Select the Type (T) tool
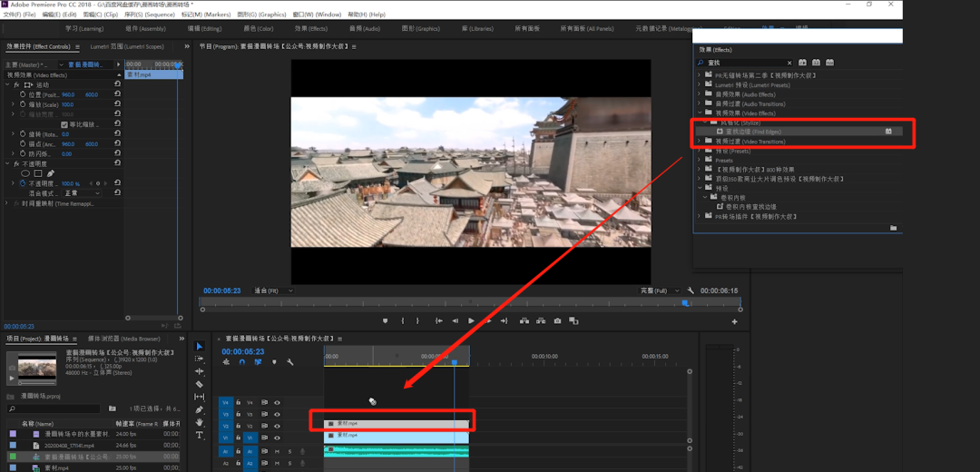 coord(200,435)
